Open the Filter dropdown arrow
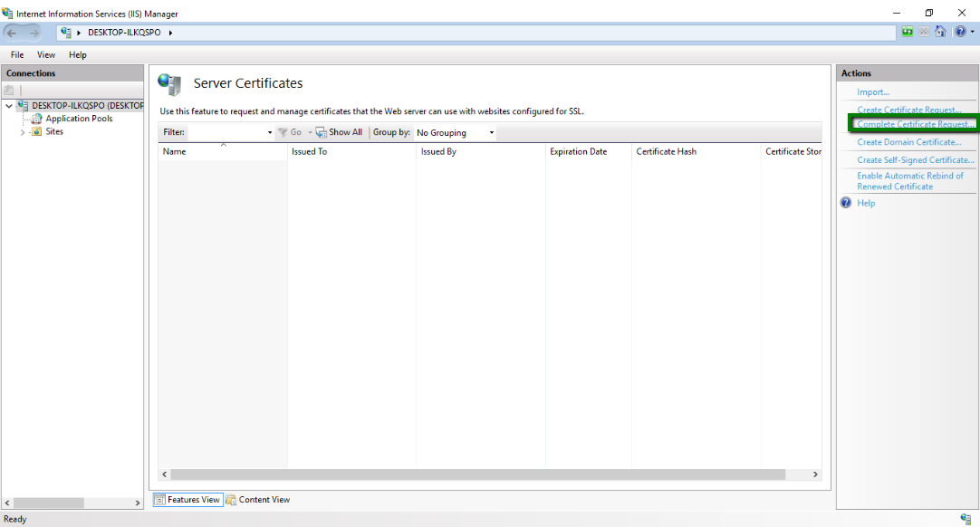This screenshot has width=980, height=527. point(269,132)
